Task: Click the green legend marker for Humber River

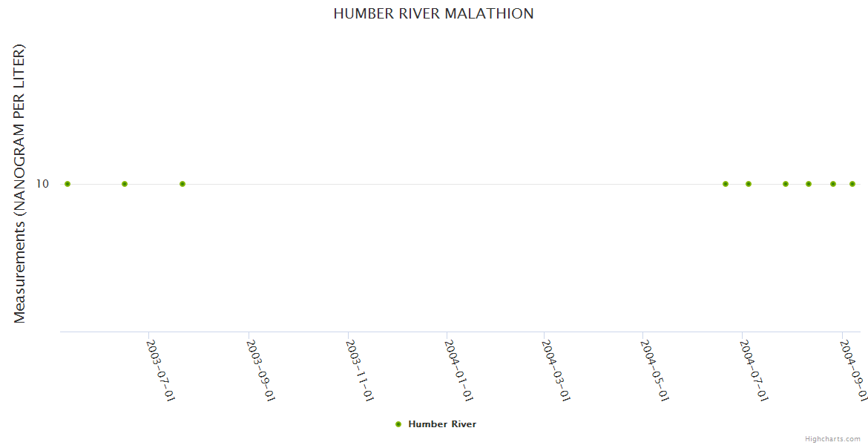Action: point(398,424)
